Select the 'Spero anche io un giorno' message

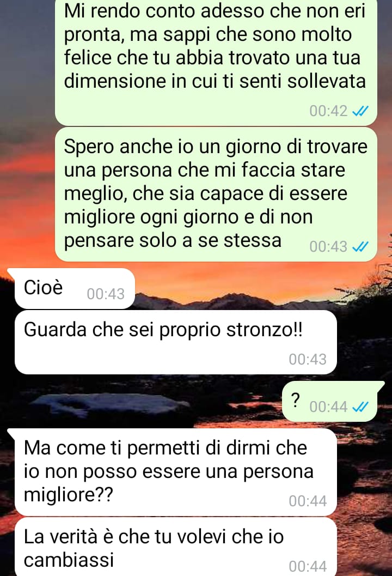point(216,195)
